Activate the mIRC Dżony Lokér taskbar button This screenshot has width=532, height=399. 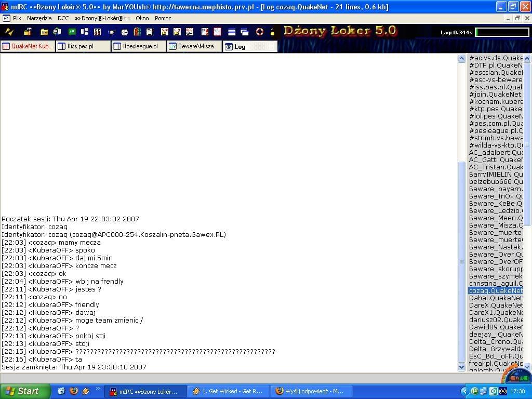pyautogui.click(x=145, y=392)
